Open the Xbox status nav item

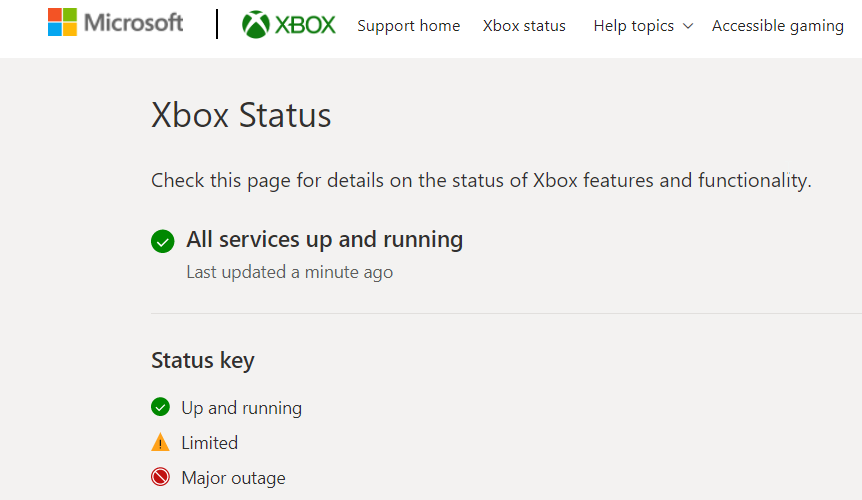click(x=524, y=26)
